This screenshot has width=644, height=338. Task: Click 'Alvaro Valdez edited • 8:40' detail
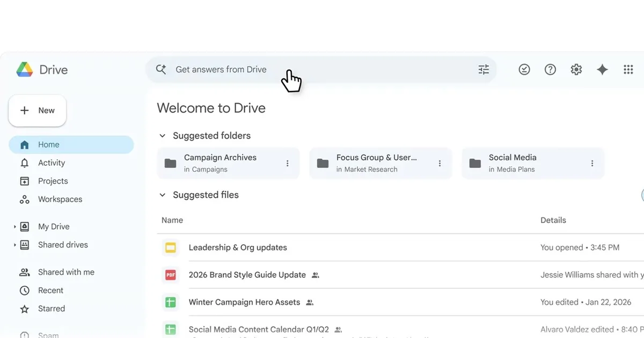click(x=592, y=329)
